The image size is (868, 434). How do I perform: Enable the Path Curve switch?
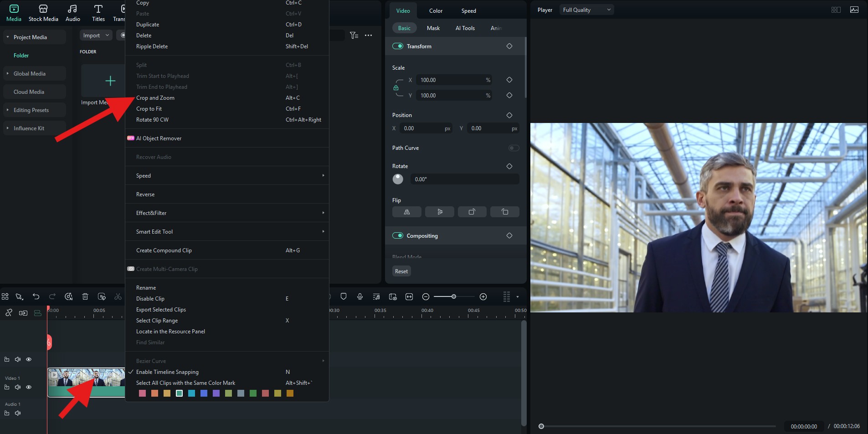pyautogui.click(x=514, y=148)
